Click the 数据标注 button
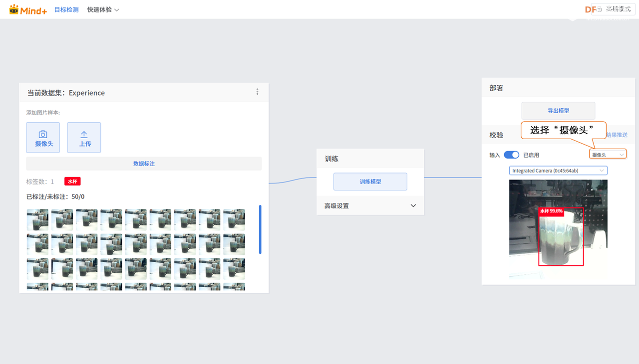 144,163
